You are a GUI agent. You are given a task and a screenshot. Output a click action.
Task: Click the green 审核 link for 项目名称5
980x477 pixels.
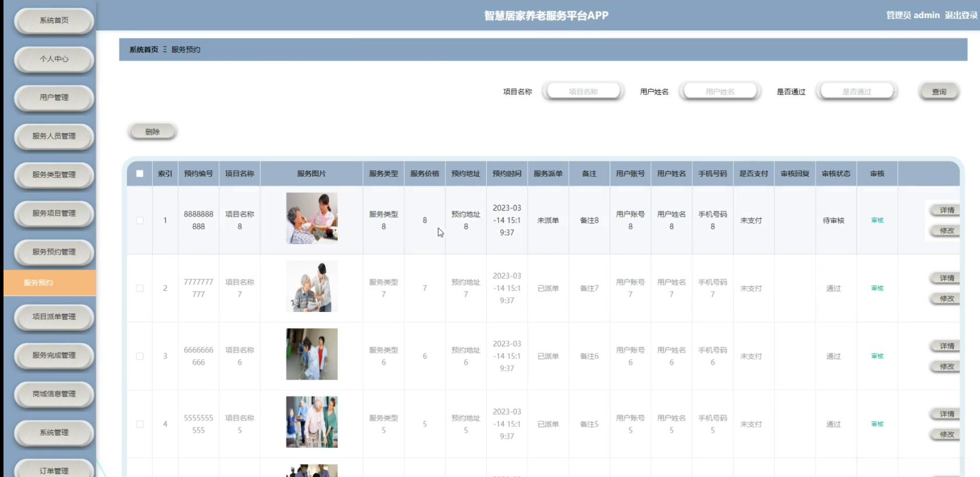click(877, 424)
